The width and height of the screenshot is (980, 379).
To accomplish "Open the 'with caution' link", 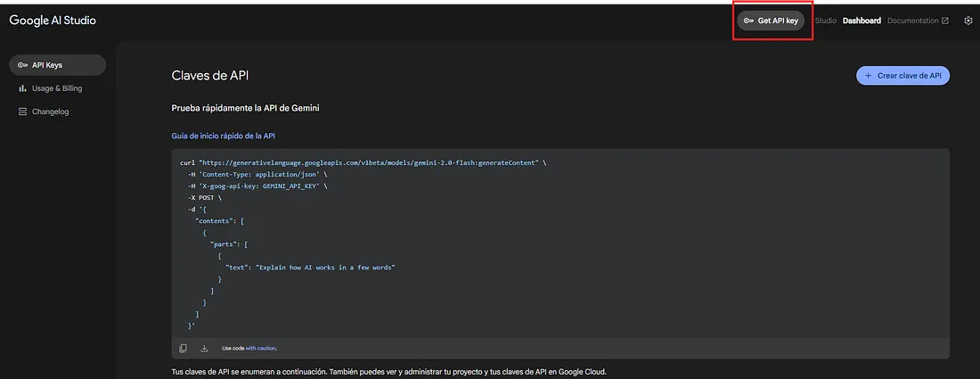I will pos(261,349).
